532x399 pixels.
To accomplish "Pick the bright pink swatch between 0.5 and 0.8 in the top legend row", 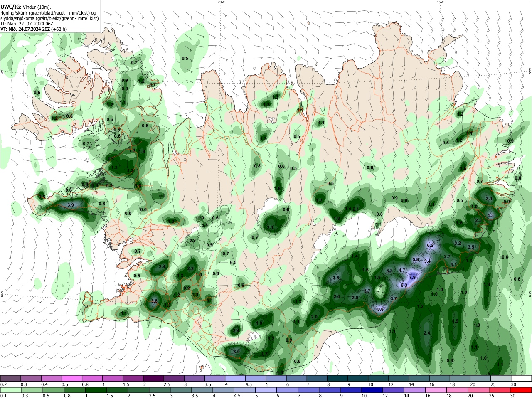I will (x=71, y=378).
